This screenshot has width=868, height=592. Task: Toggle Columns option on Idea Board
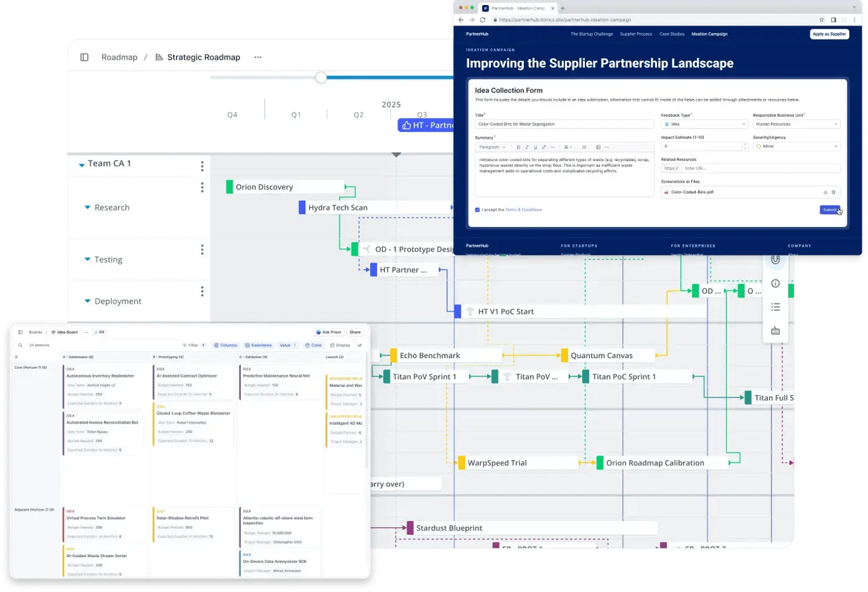point(226,345)
